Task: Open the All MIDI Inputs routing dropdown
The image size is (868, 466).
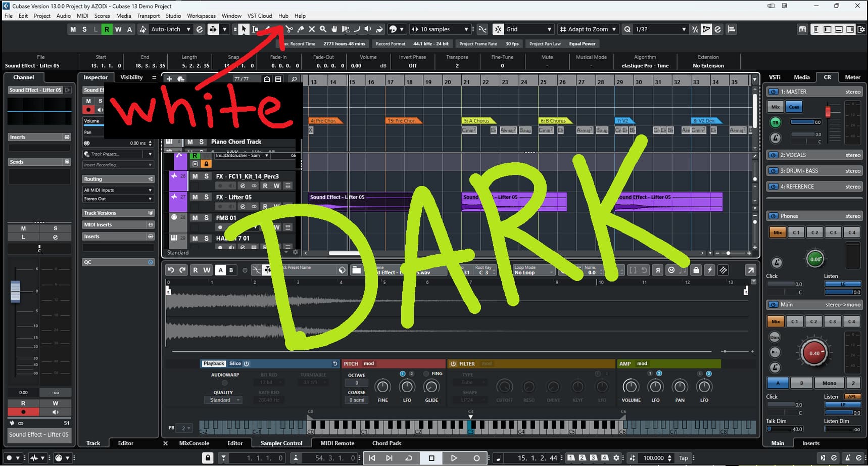Action: [x=118, y=190]
